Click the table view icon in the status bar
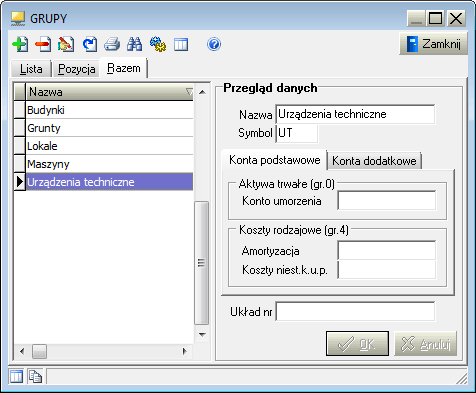Viewport: 476px width, 393px height. 16,377
